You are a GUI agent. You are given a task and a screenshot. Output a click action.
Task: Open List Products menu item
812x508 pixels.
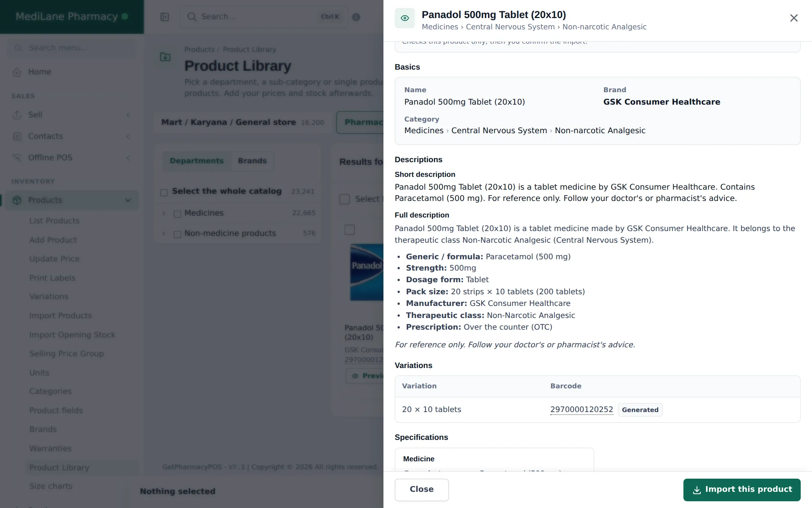[55, 221]
